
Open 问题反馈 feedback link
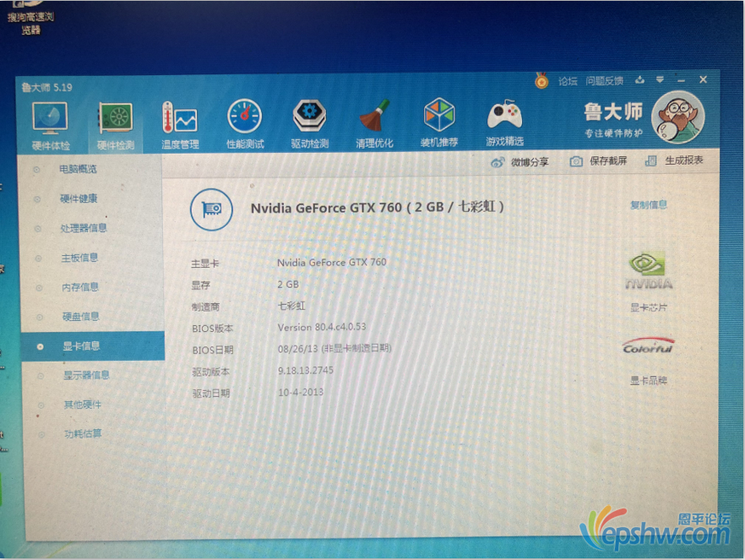(x=605, y=81)
